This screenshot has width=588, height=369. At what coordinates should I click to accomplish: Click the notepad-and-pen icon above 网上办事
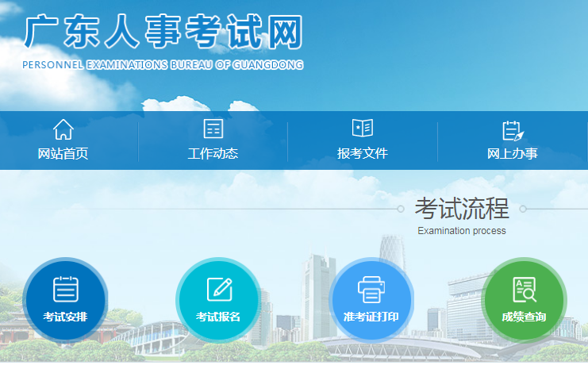point(513,130)
